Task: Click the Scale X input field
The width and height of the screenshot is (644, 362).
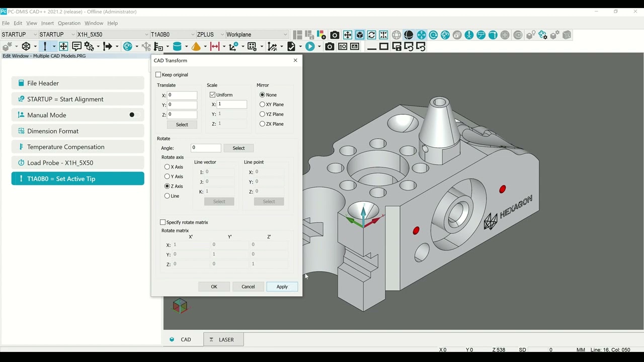Action: (x=232, y=104)
